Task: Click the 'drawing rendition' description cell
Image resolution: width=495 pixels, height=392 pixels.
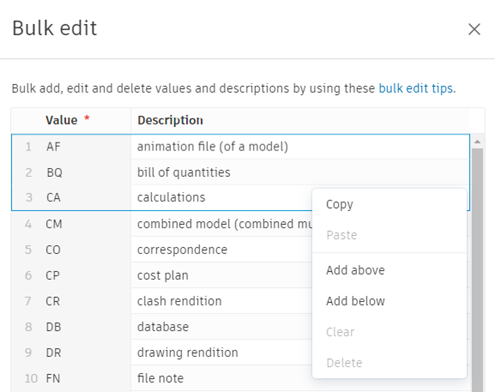Action: click(x=222, y=352)
